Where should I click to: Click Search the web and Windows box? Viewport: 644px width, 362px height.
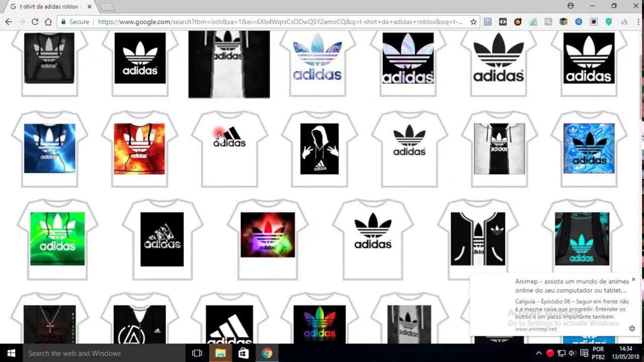103,353
